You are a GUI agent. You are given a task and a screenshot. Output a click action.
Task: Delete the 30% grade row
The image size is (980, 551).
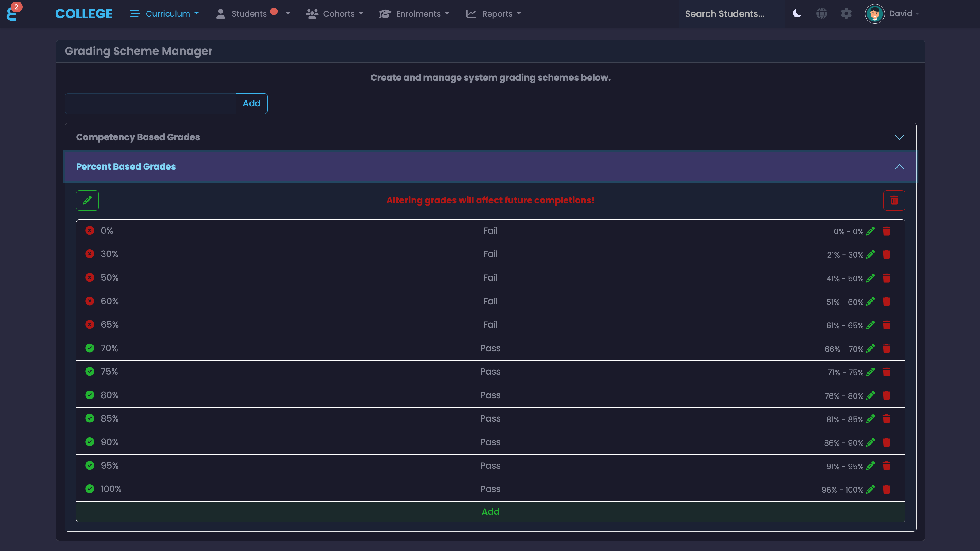pos(886,254)
